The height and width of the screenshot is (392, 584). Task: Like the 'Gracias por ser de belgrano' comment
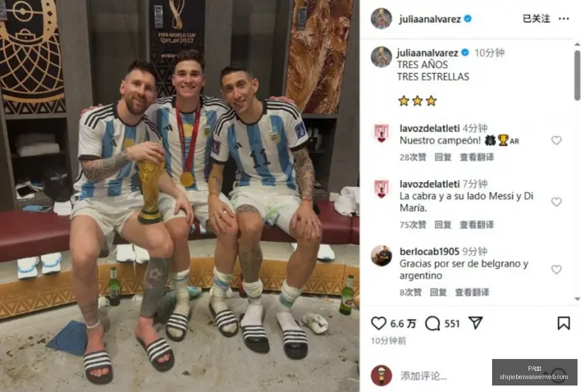(556, 269)
